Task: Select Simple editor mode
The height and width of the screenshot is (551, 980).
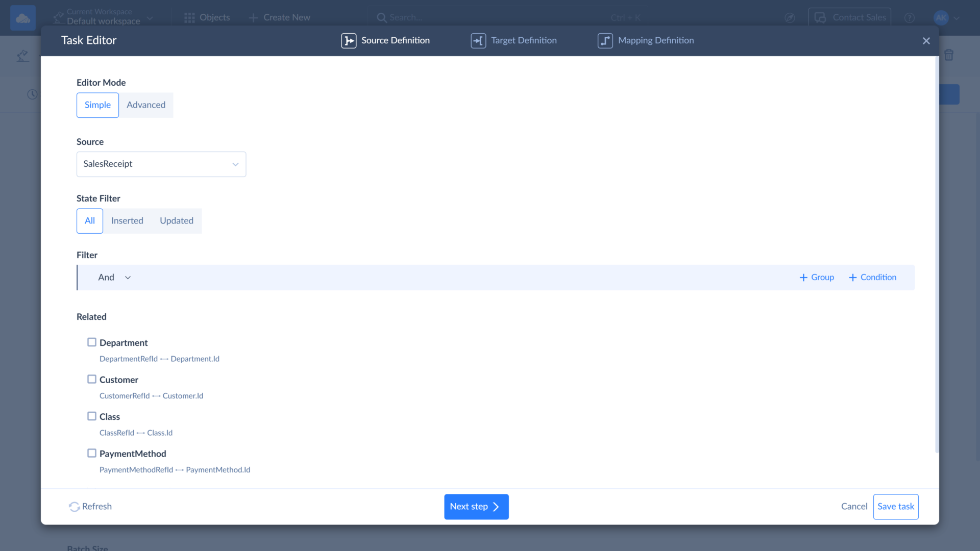Action: [x=97, y=105]
